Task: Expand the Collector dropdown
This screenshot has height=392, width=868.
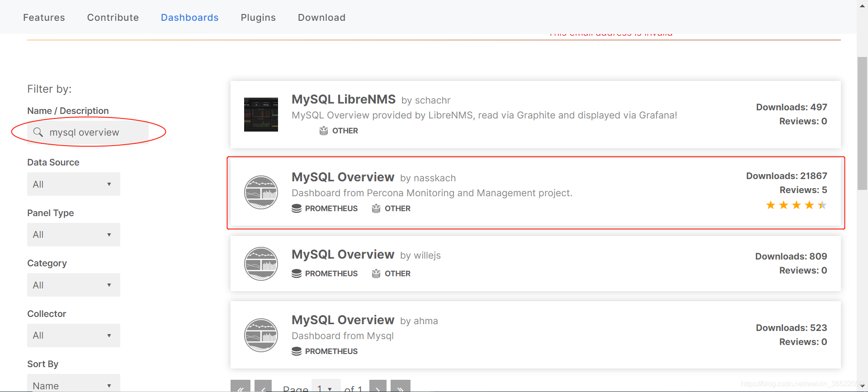Action: 74,335
